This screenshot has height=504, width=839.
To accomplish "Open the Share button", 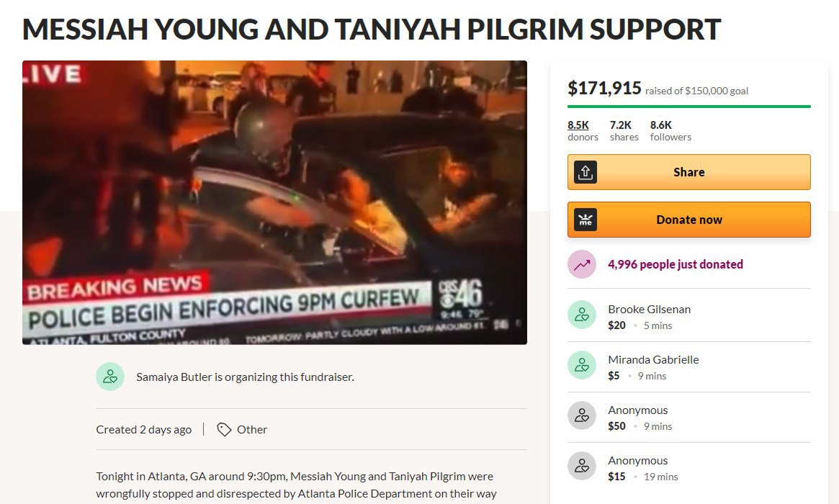I will (689, 172).
